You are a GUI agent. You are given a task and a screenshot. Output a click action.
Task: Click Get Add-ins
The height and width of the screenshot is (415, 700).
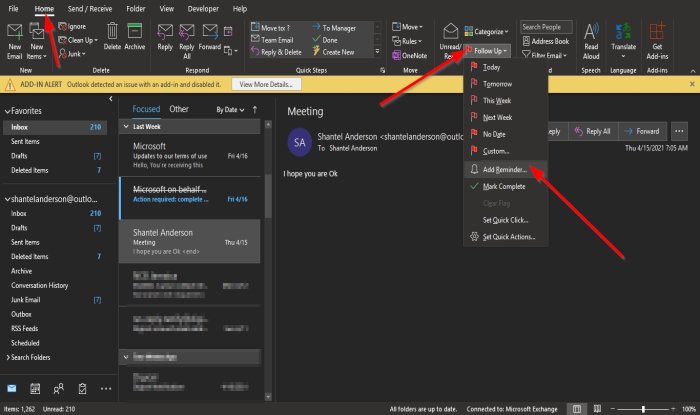(657, 42)
